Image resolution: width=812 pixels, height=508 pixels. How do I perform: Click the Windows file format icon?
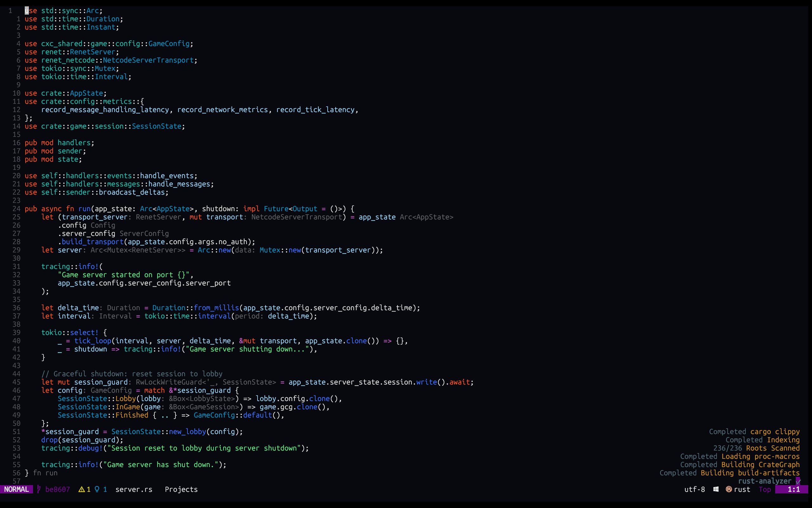click(x=716, y=489)
